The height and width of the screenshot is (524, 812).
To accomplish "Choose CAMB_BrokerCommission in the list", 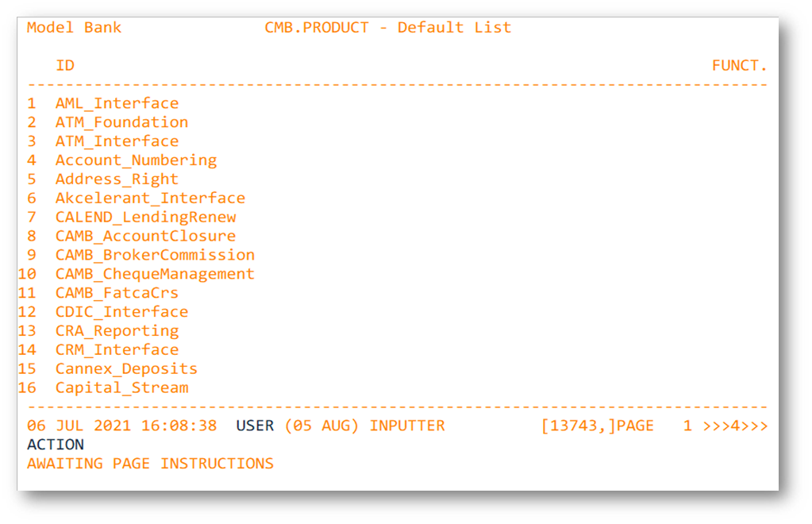I will 155,256.
